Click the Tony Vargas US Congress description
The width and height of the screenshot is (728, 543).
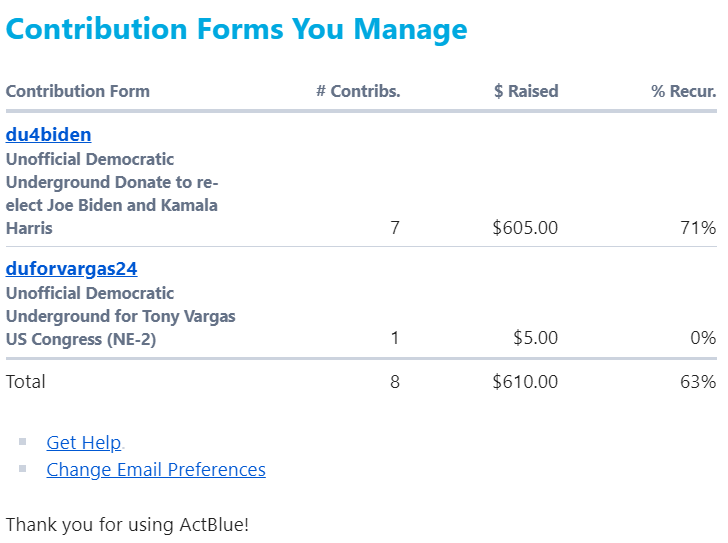click(120, 316)
